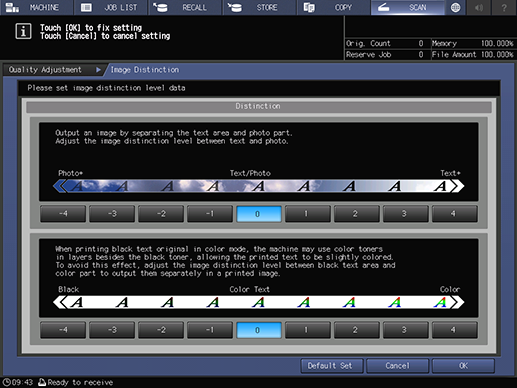This screenshot has width=517, height=388.
Task: Click the right arrow of Color scale
Action: tap(458, 302)
